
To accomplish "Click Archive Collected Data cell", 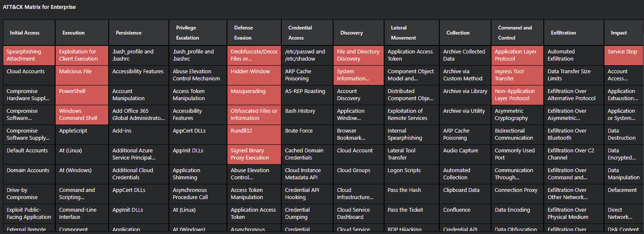I will (465, 56).
